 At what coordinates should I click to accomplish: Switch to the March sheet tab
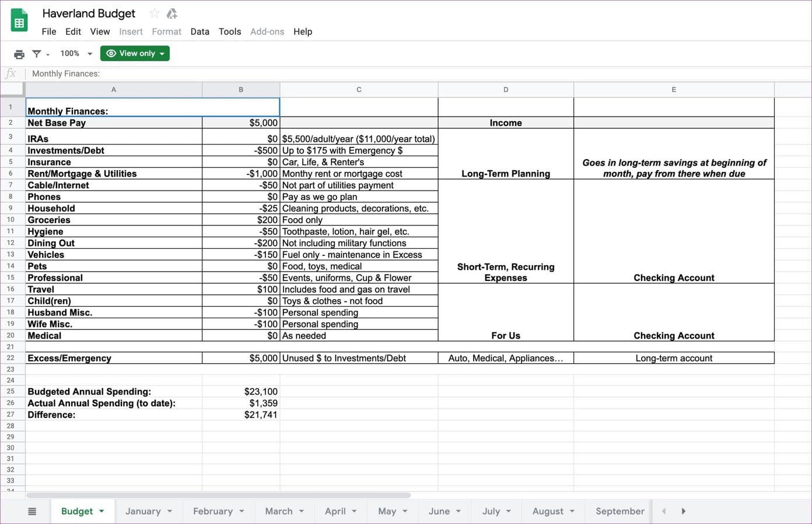click(x=279, y=511)
